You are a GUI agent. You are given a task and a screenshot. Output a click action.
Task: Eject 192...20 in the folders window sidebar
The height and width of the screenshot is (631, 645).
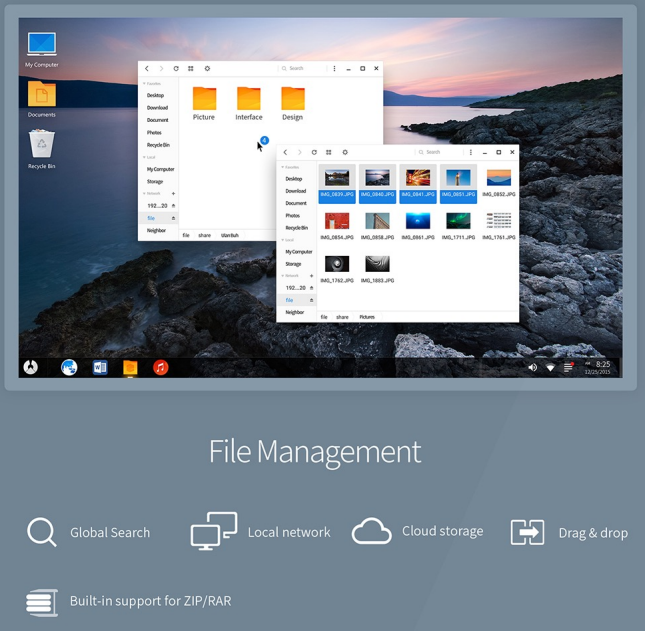point(174,206)
